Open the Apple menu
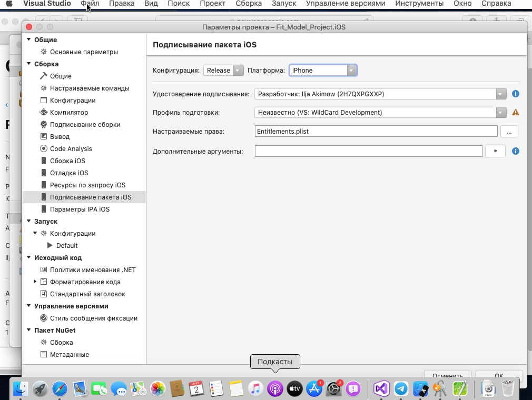 point(9,3)
